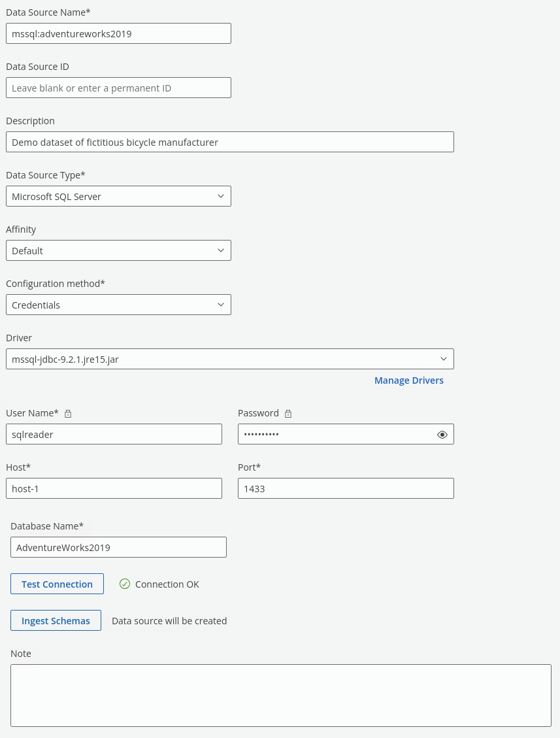Expand the Driver selection dropdown
The width and height of the screenshot is (560, 738).
[x=229, y=359]
